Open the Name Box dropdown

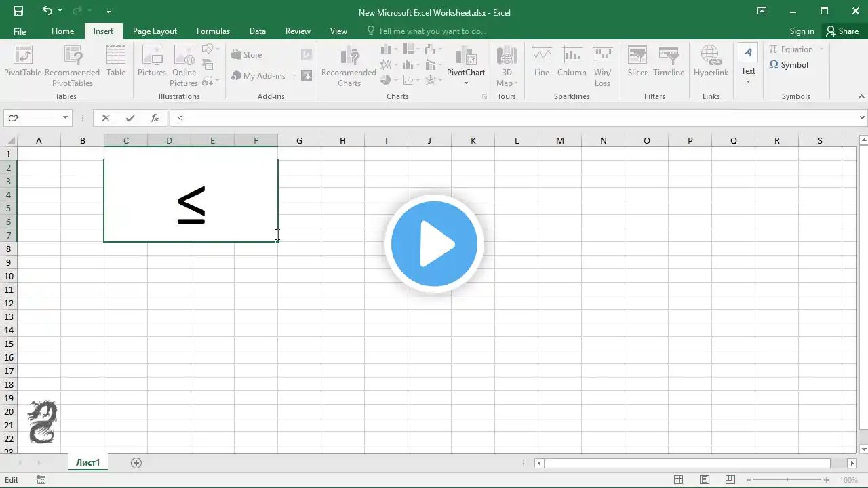(66, 118)
